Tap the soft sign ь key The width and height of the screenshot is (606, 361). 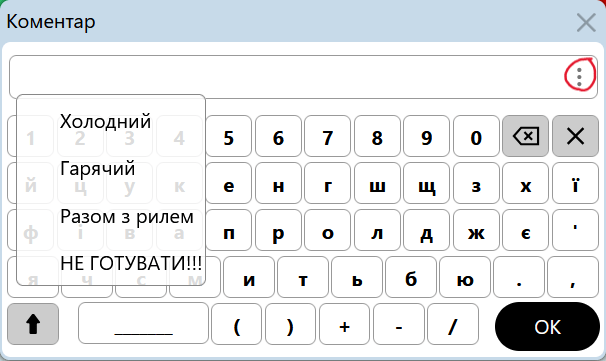point(357,277)
